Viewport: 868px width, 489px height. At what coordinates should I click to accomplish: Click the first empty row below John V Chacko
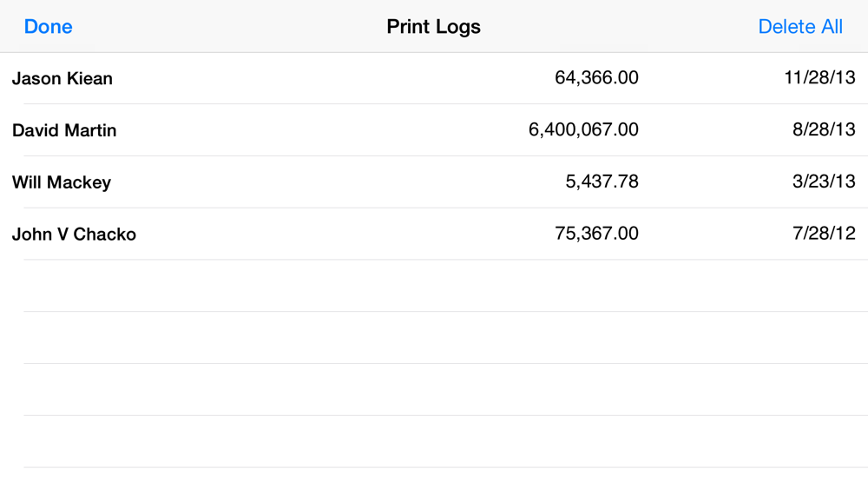click(x=434, y=286)
